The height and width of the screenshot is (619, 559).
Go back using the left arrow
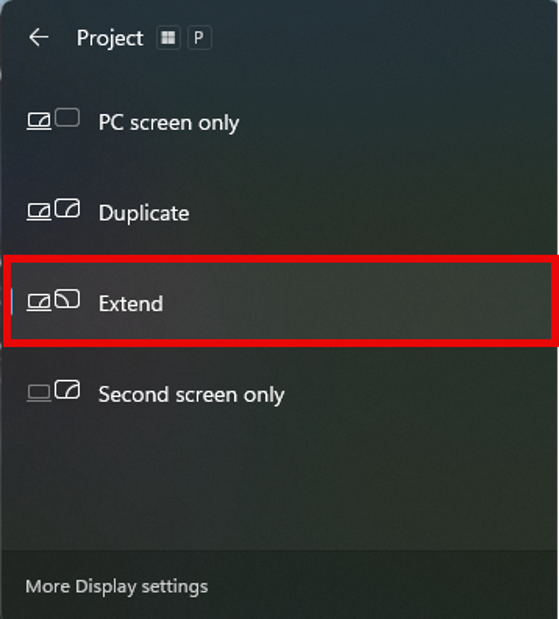(x=39, y=38)
